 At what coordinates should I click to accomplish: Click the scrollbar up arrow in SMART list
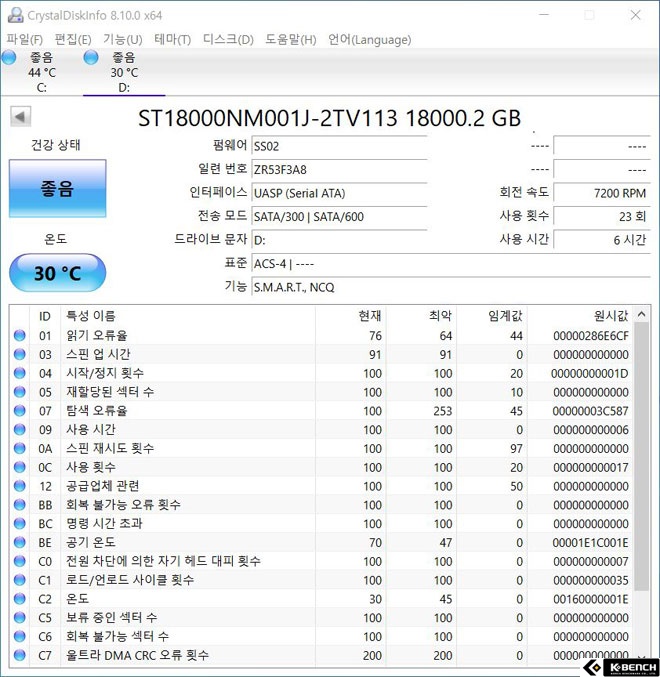click(x=641, y=314)
